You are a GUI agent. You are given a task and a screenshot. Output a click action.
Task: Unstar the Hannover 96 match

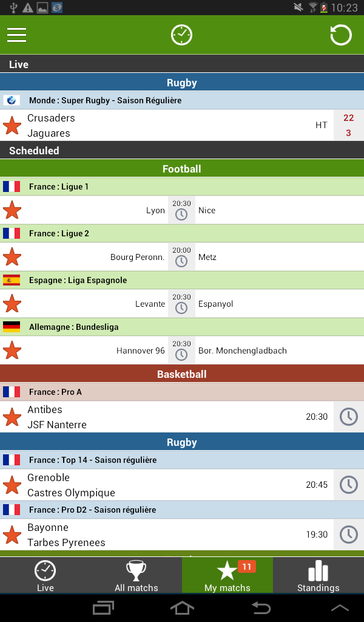click(x=12, y=350)
